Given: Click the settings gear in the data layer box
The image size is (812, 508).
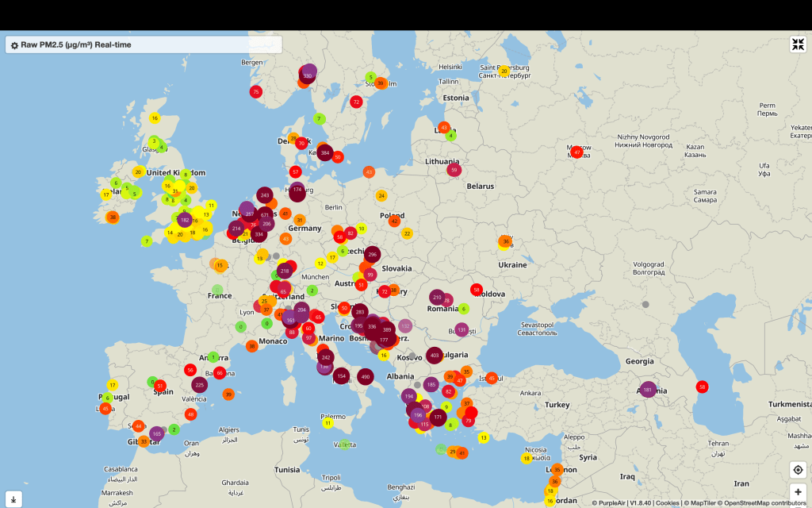Looking at the screenshot, I should 14,45.
